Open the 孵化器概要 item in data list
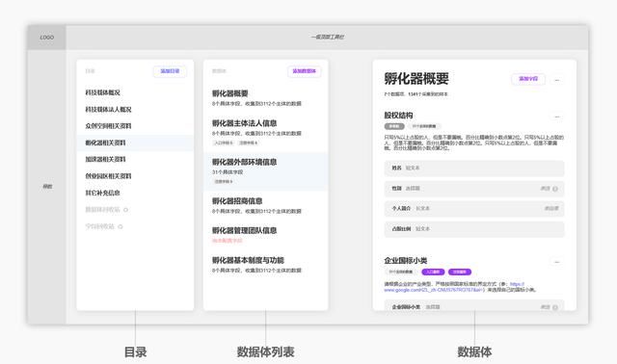The image size is (617, 364). (x=266, y=98)
